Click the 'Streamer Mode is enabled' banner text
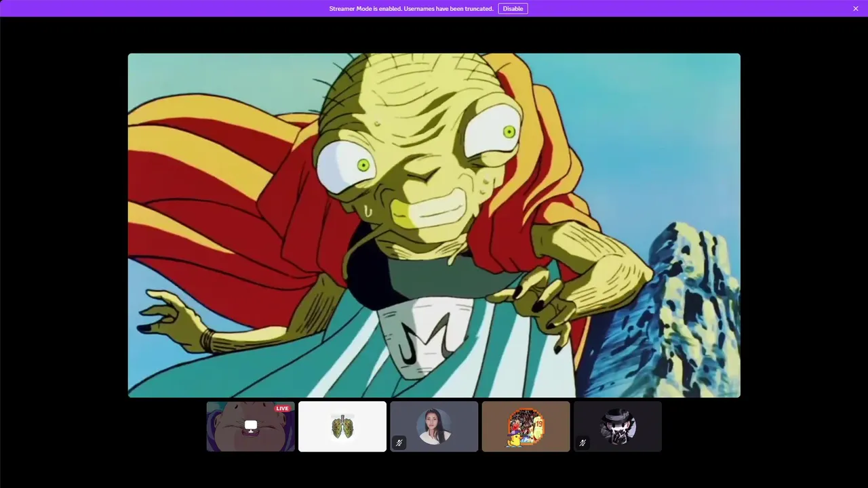The height and width of the screenshot is (488, 868). pos(411,9)
